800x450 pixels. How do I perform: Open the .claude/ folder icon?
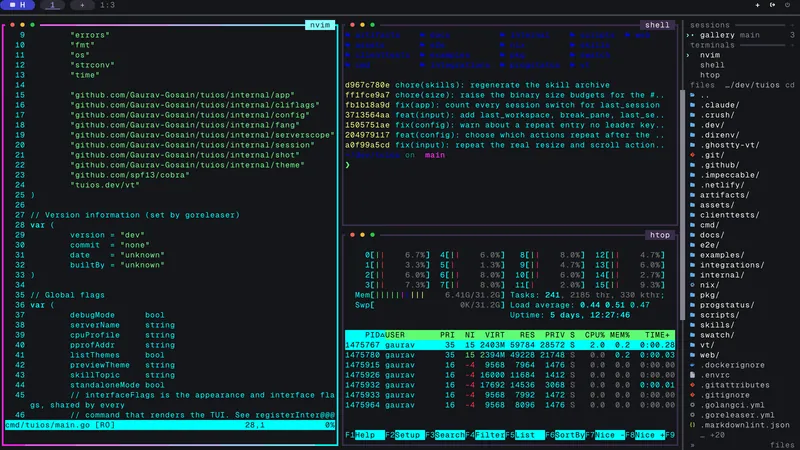click(692, 105)
